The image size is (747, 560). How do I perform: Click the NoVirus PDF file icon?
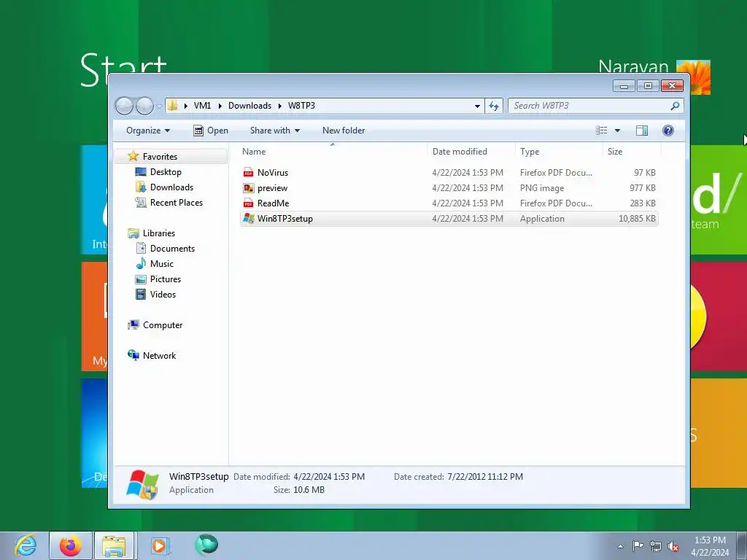tap(248, 173)
